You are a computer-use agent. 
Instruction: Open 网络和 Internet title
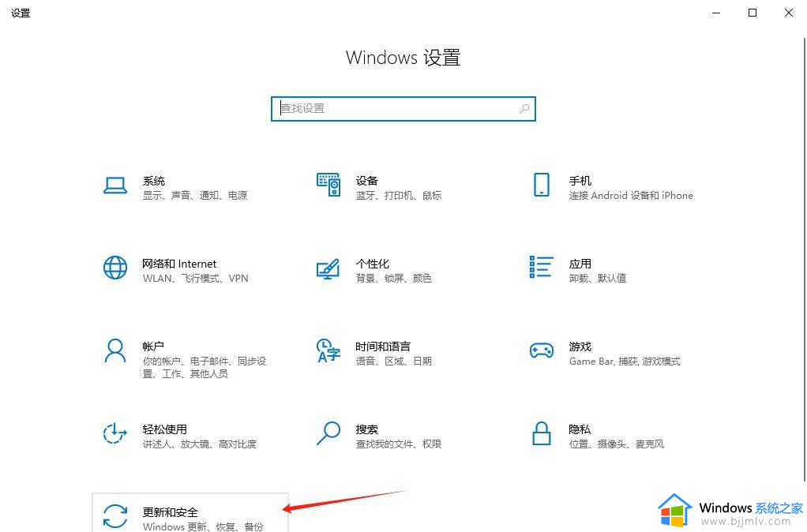[x=179, y=264]
